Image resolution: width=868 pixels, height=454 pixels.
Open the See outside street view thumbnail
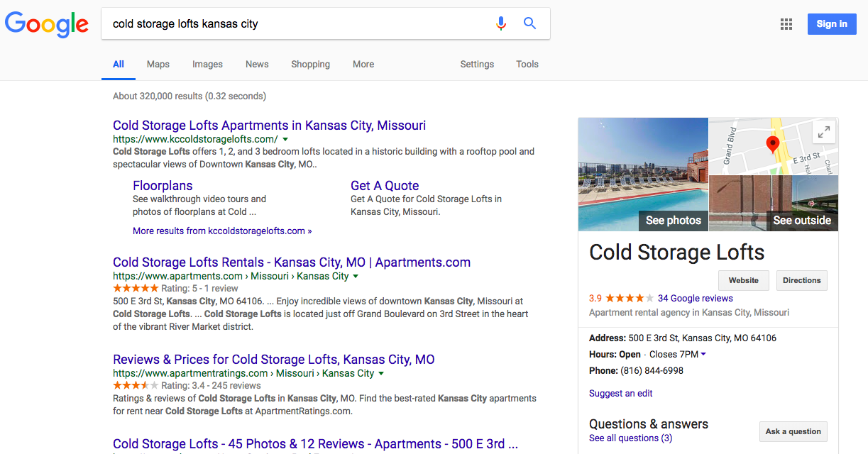click(x=774, y=204)
